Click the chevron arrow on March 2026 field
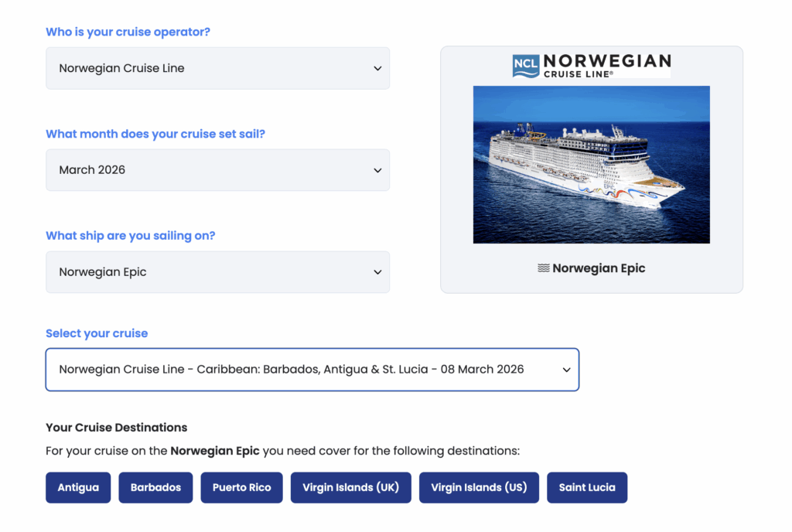The image size is (792, 532). point(377,170)
